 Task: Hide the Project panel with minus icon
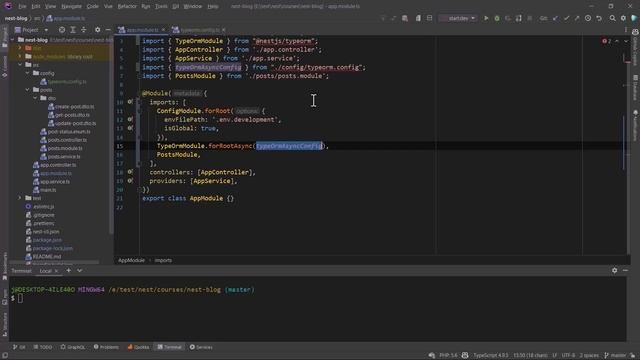[108, 30]
